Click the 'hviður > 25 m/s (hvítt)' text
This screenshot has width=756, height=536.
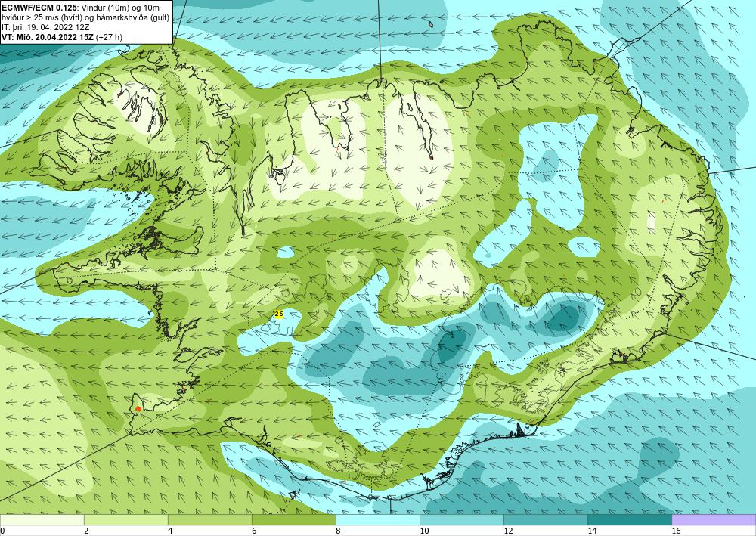click(43, 17)
